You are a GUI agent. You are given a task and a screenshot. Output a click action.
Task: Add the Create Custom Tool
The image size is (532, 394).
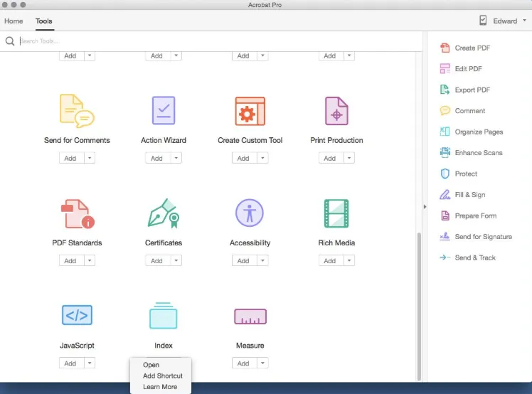245,158
